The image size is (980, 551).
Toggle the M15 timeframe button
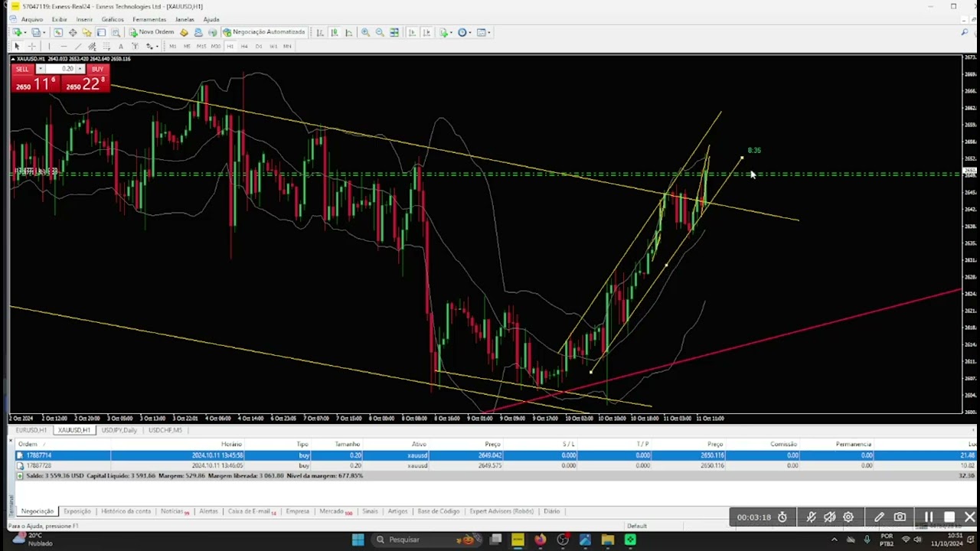click(201, 47)
